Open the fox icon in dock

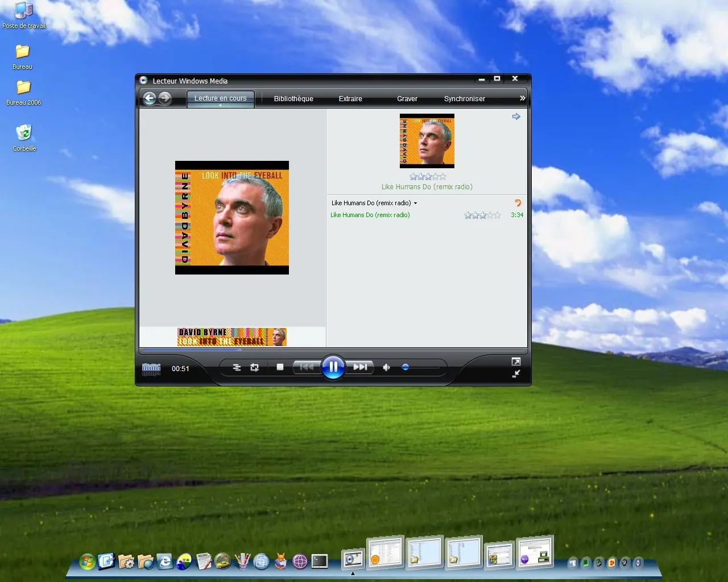pos(281,562)
